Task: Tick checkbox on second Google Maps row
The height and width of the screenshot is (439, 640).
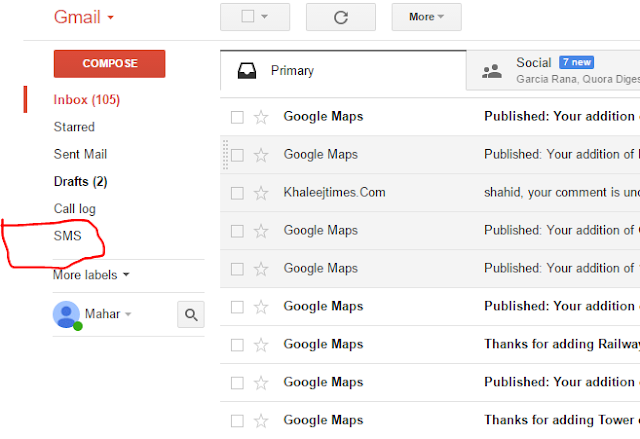Action: pyautogui.click(x=237, y=155)
